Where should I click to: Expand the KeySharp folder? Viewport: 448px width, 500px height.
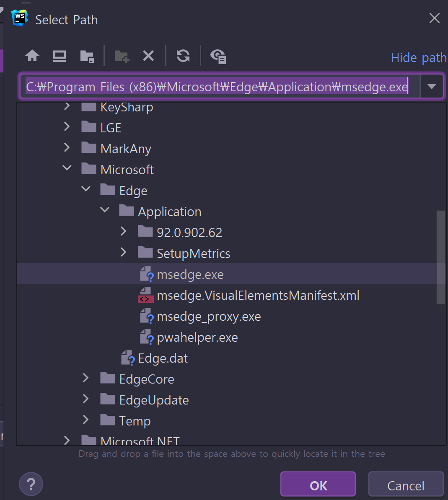coord(67,106)
